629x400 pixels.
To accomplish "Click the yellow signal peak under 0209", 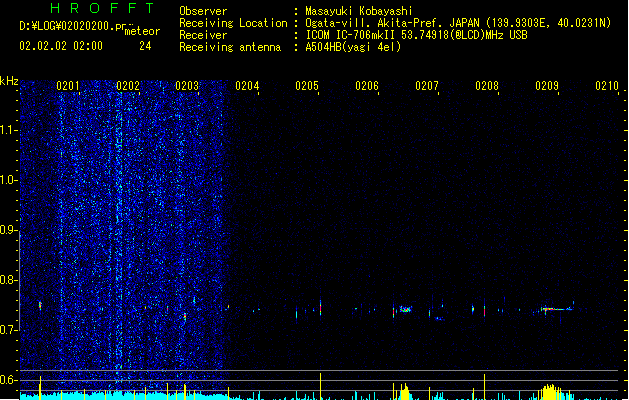I will pos(552,392).
